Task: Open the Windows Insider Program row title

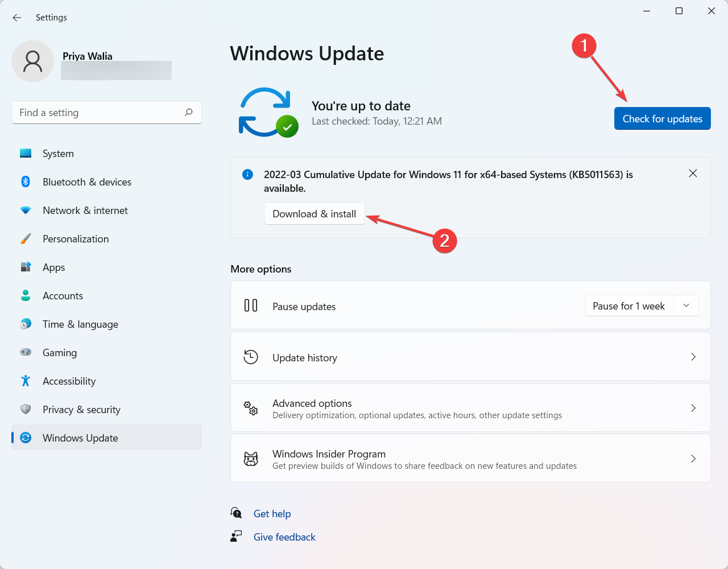Action: click(329, 453)
